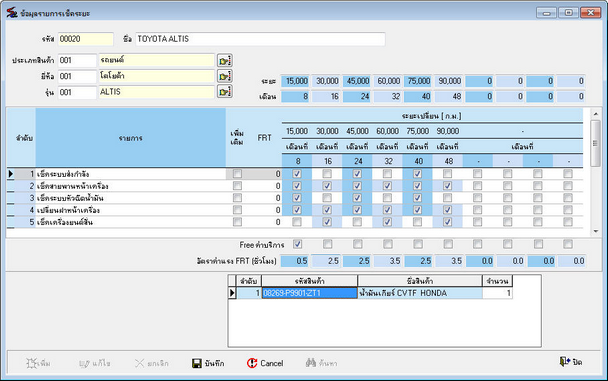Toggle row 3 checkbox under 45,000 km

click(x=357, y=198)
